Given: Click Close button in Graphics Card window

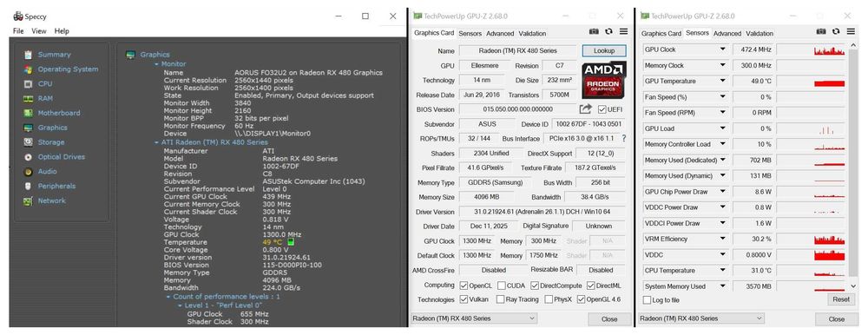Looking at the screenshot, I should click(609, 319).
